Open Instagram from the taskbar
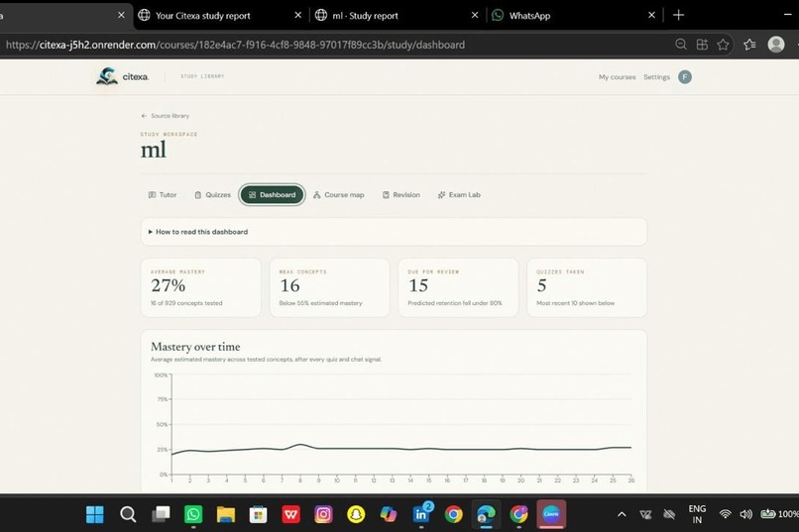 click(323, 514)
